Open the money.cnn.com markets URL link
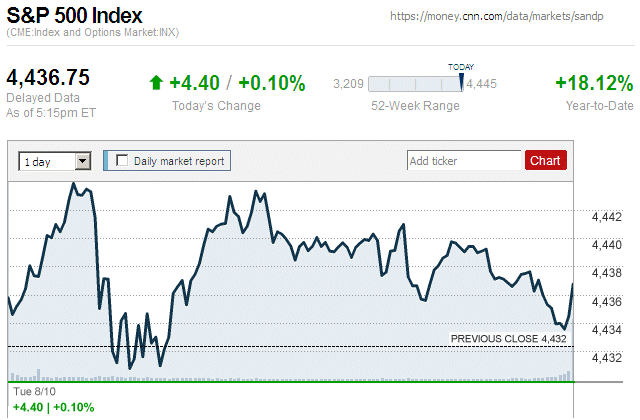Image resolution: width=640 pixels, height=420 pixels. coord(510,17)
